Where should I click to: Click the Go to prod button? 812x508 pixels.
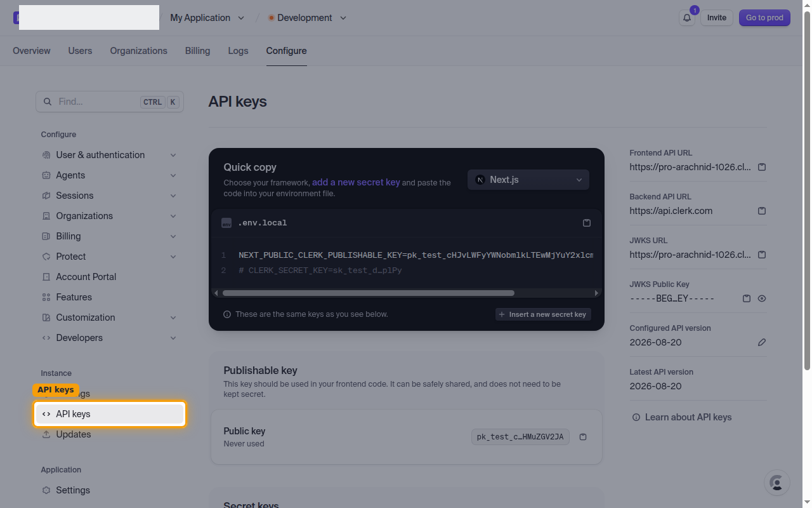[764, 18]
